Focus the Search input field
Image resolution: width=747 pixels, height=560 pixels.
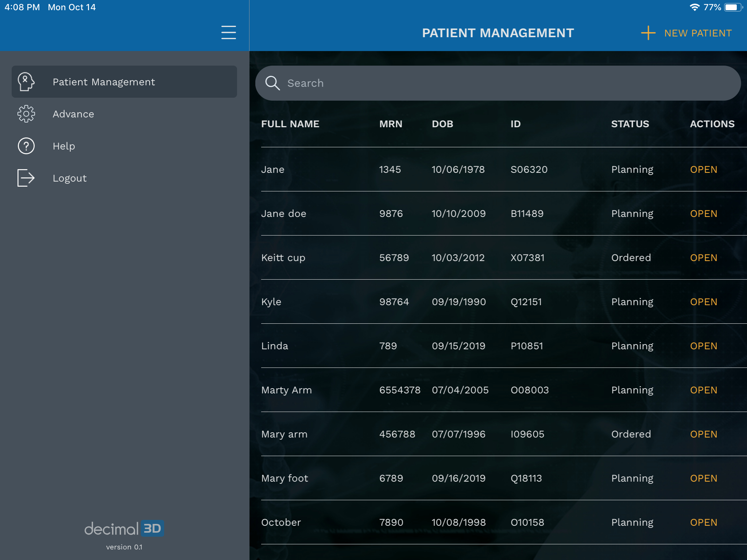503,83
